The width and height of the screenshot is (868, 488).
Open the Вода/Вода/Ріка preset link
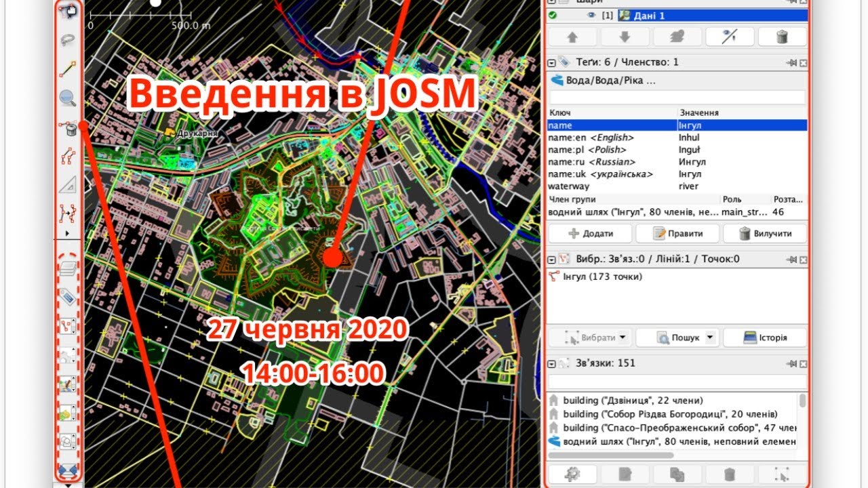605,81
